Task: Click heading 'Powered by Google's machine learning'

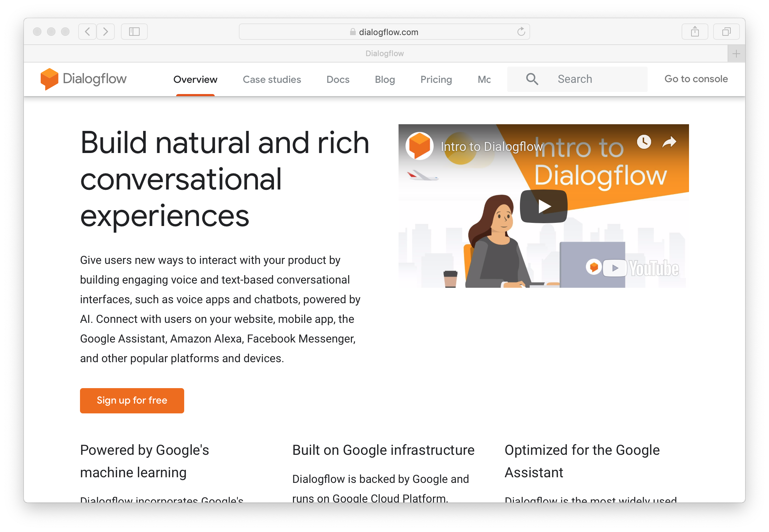Action: (x=145, y=461)
